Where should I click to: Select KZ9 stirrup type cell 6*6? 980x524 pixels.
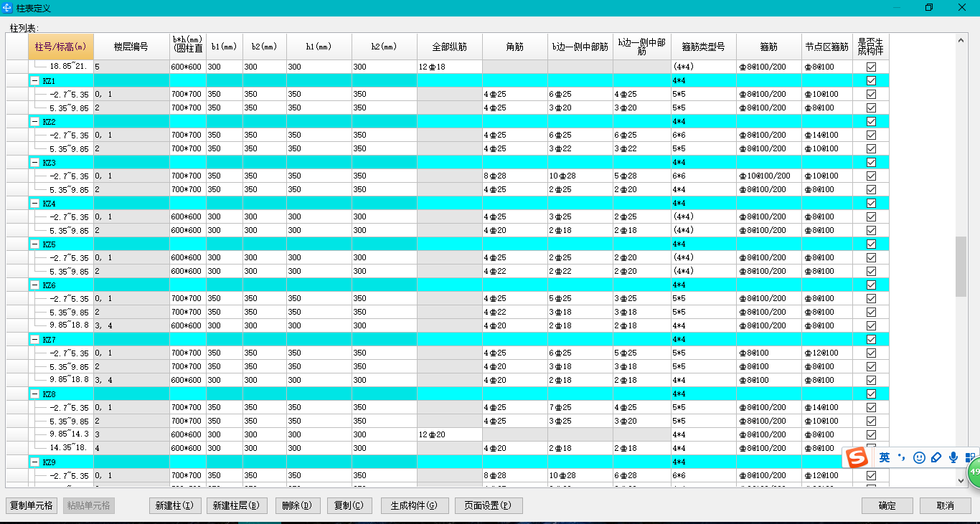pos(704,476)
